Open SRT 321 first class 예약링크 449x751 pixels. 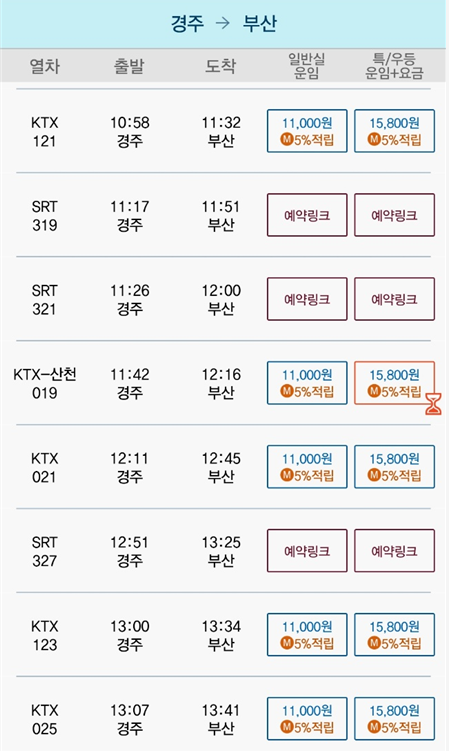394,299
